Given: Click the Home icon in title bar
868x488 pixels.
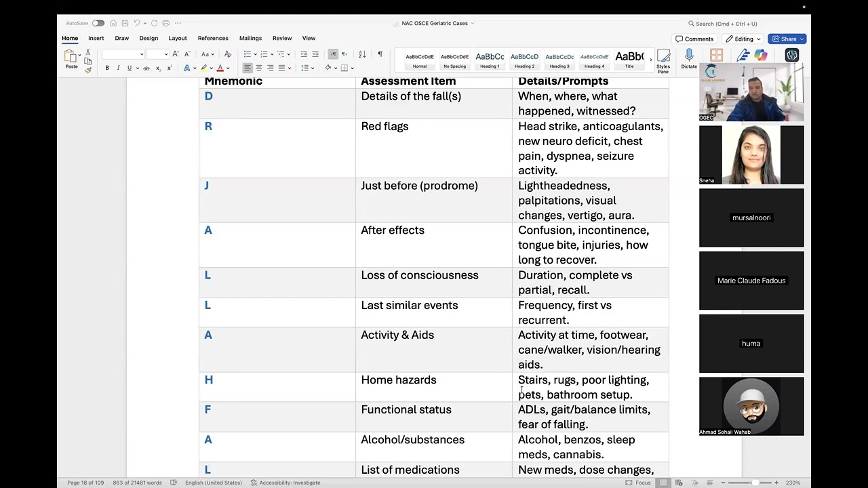Looking at the screenshot, I should pyautogui.click(x=113, y=23).
